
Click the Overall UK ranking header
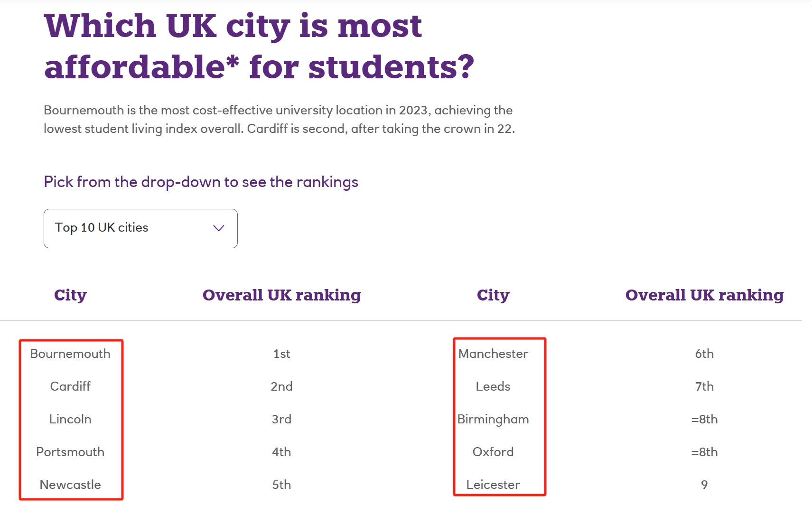[x=282, y=295]
